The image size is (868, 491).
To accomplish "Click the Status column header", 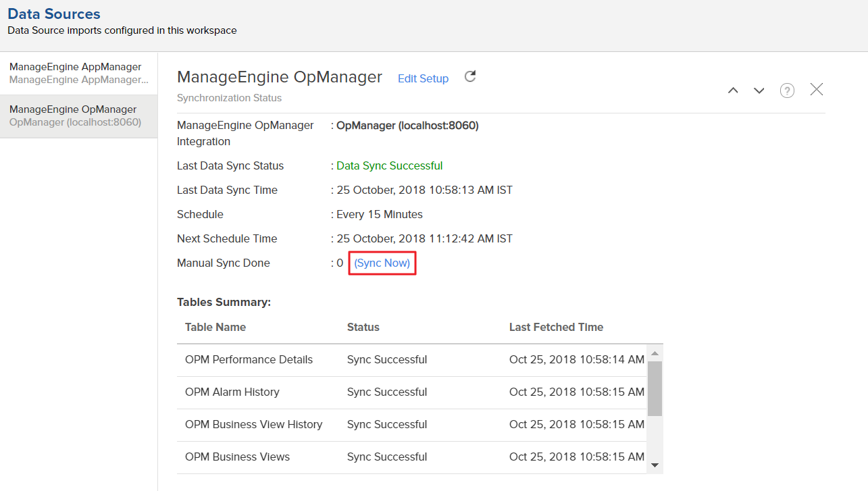I will pyautogui.click(x=363, y=327).
